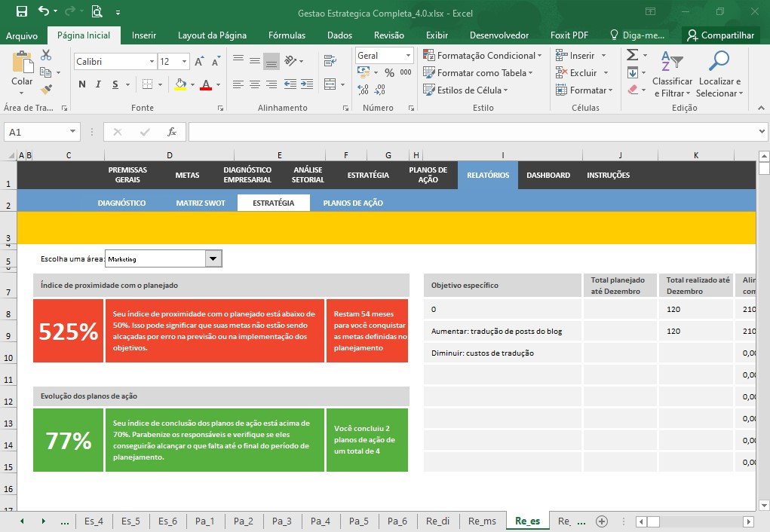Open the Name Box dropdown arrow
The width and height of the screenshot is (770, 532).
coord(72,132)
